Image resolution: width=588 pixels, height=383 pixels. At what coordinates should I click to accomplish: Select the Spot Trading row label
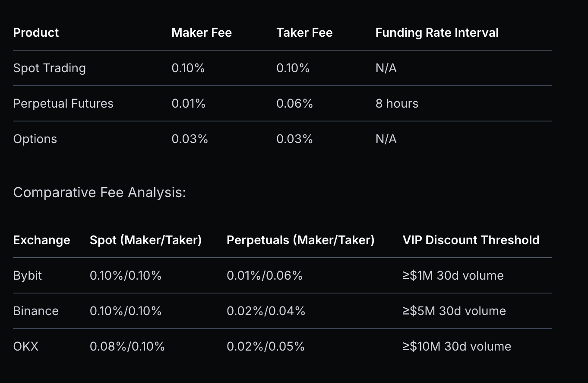[x=49, y=68]
